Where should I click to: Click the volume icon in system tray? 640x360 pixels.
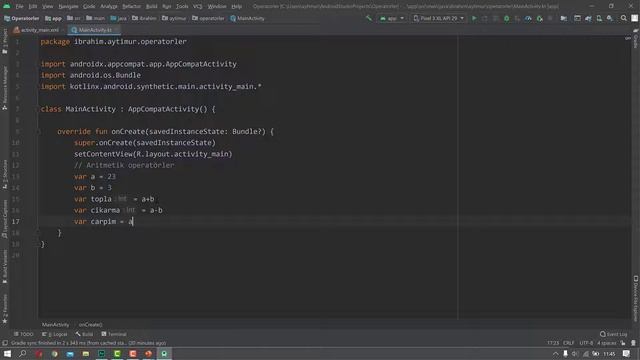pos(575,354)
